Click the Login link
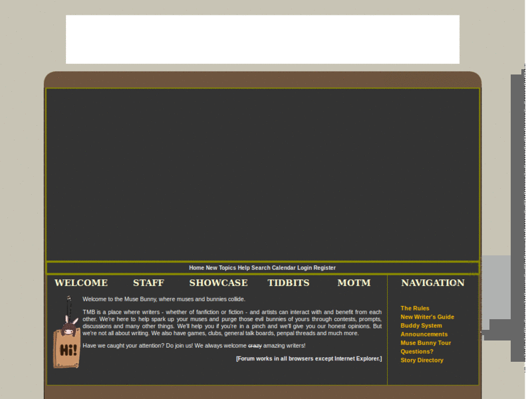 tap(305, 268)
